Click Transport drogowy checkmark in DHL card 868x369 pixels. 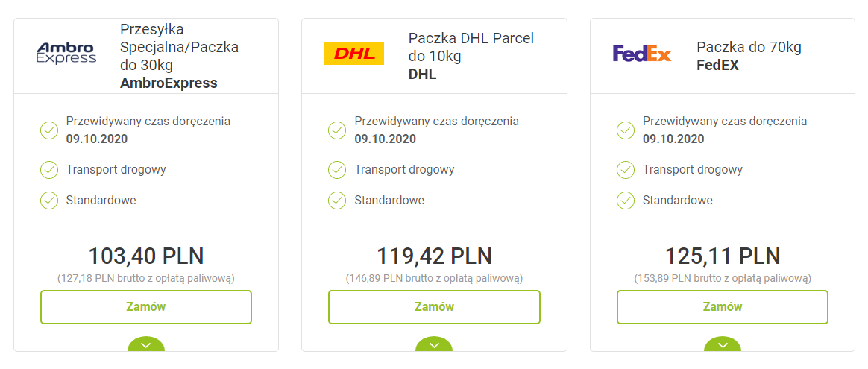[x=337, y=170]
